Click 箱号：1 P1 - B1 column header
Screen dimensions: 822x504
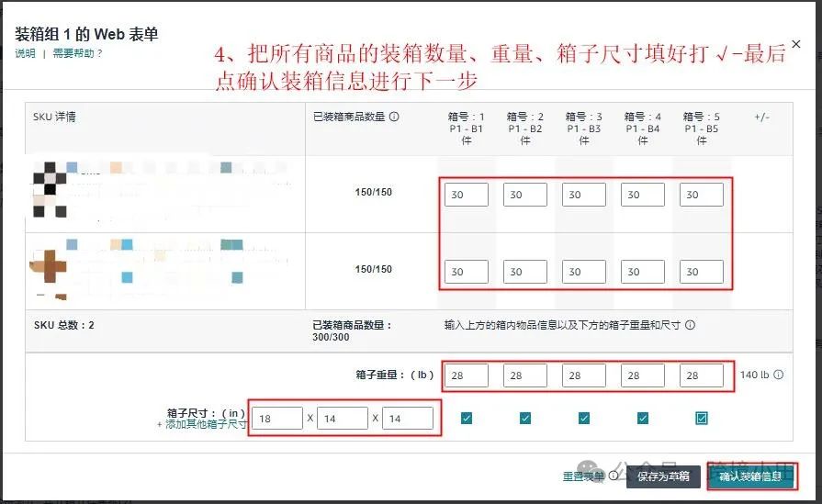467,129
